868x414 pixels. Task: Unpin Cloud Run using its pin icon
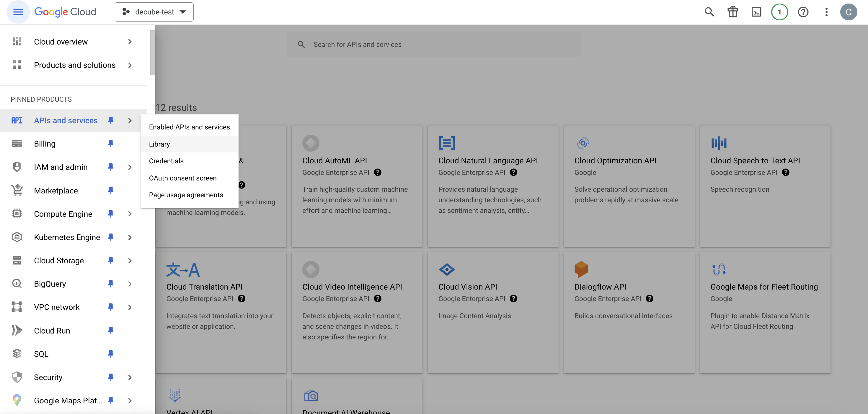pyautogui.click(x=110, y=331)
